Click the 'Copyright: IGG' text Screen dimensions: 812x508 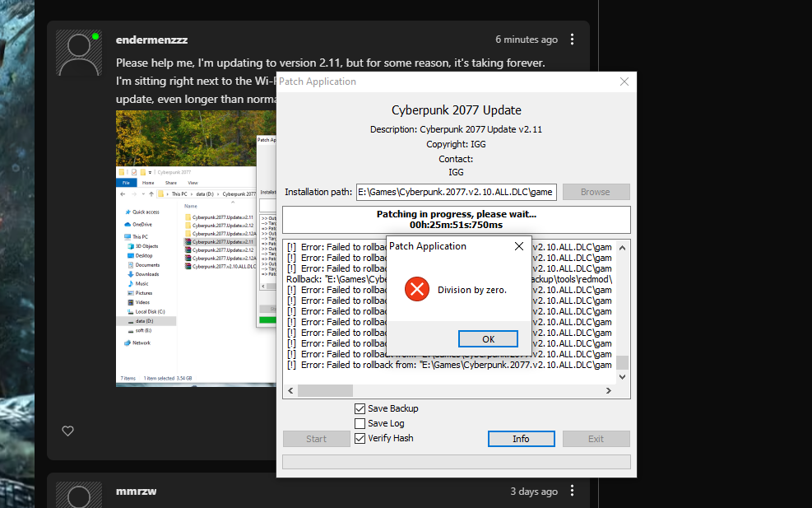coord(456,144)
